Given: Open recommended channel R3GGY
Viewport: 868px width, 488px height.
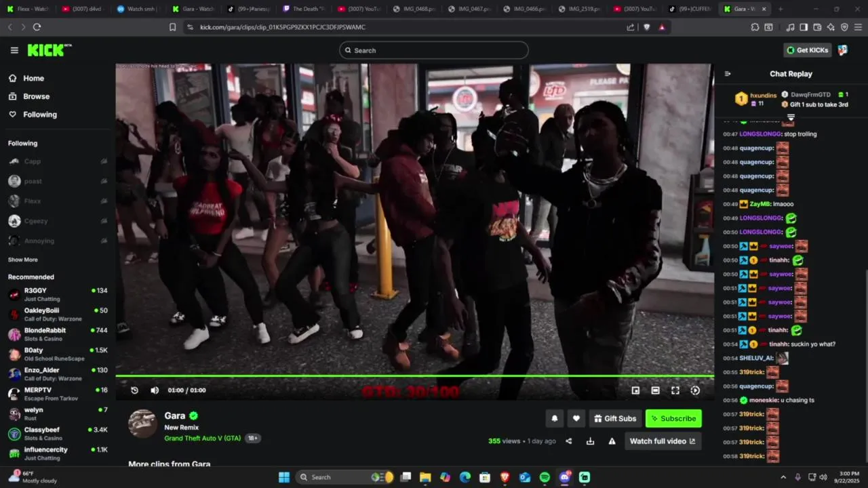Looking at the screenshot, I should coord(58,294).
